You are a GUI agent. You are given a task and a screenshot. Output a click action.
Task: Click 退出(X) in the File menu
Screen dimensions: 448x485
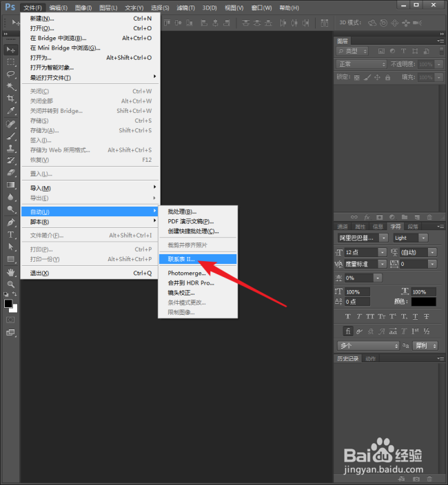point(90,273)
